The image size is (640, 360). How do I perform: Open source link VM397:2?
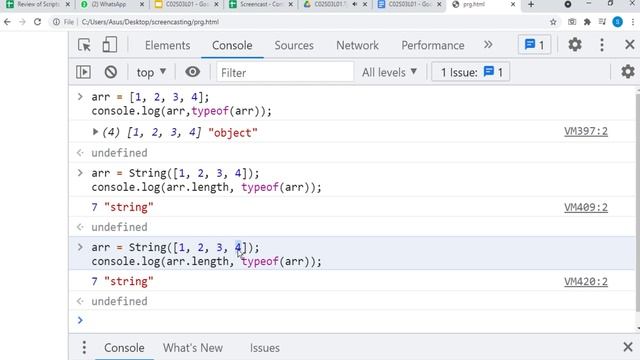click(586, 131)
